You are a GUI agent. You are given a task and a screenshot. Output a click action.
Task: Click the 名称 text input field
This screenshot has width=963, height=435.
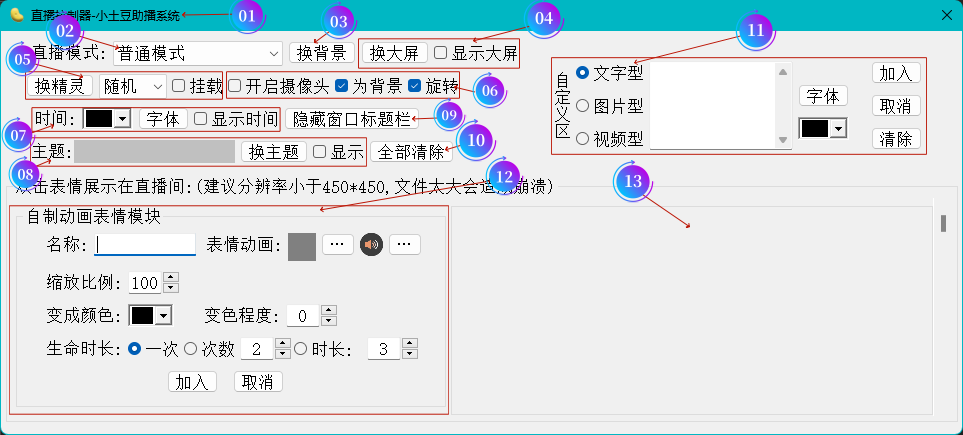145,245
